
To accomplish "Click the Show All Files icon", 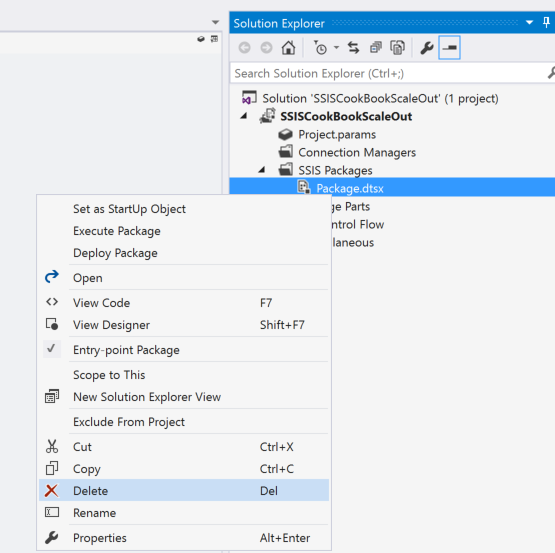I will (397, 47).
